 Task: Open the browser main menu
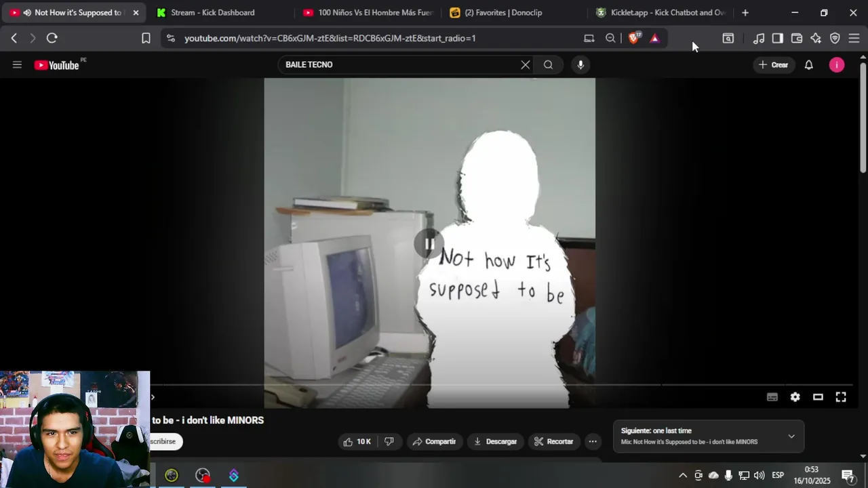(x=854, y=39)
